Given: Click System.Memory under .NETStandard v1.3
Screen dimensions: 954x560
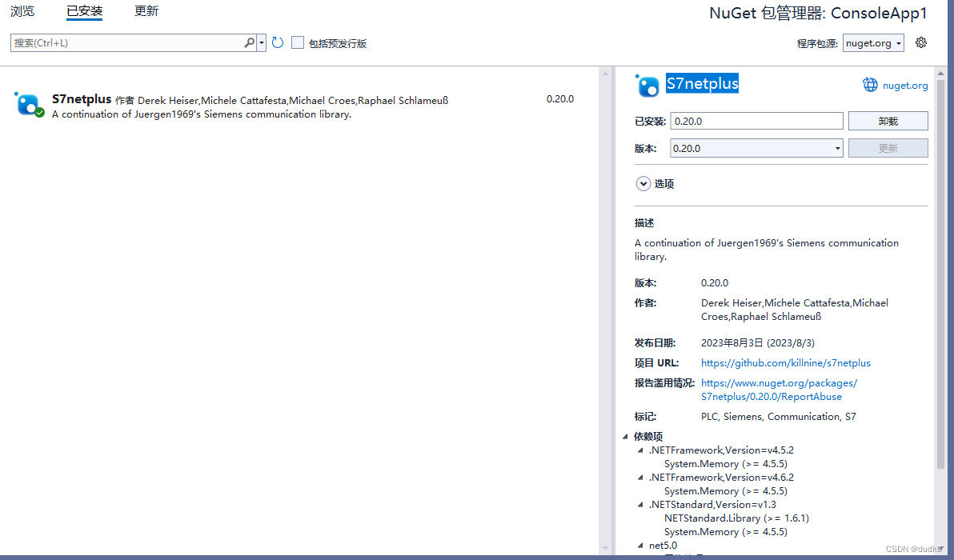Looking at the screenshot, I should [726, 532].
